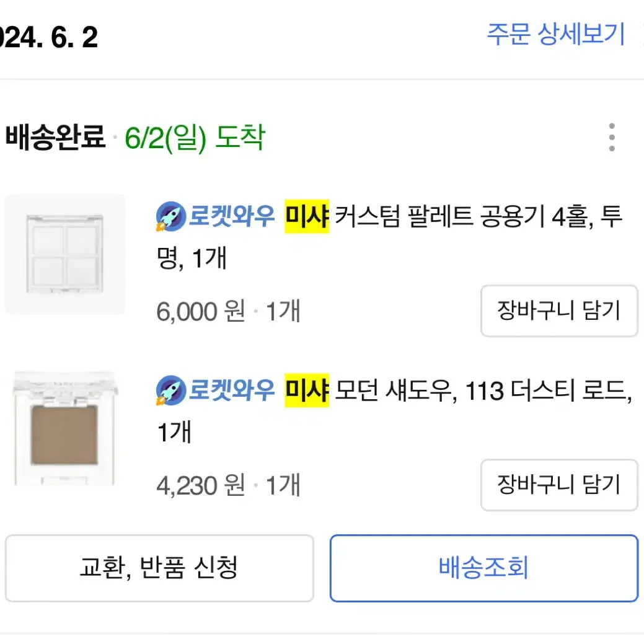Open the 주문 상세보기 link
The width and height of the screenshot is (644, 644).
coord(556,35)
